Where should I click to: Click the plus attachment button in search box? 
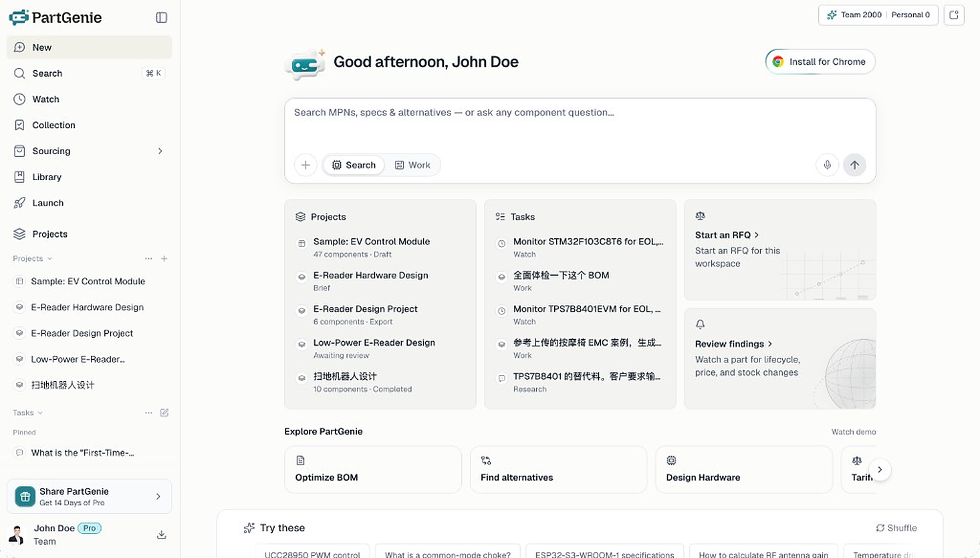(x=305, y=165)
